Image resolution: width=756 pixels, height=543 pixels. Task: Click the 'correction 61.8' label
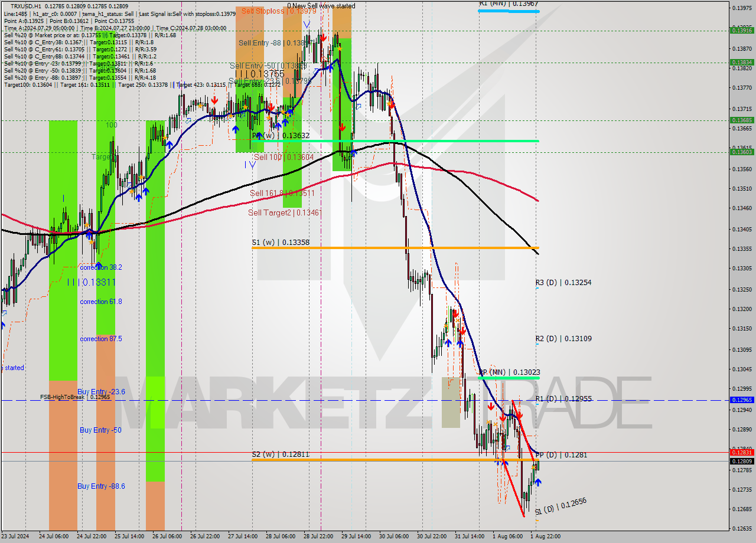[101, 302]
